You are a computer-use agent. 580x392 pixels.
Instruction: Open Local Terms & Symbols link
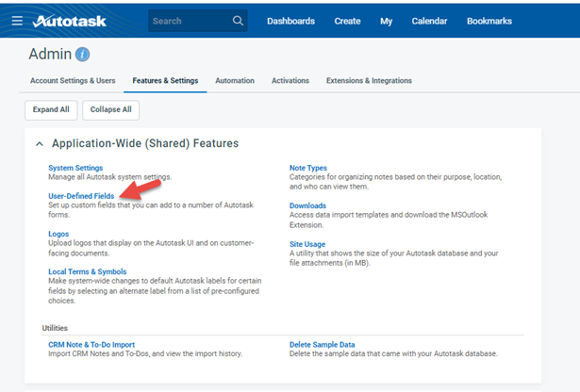click(x=88, y=271)
